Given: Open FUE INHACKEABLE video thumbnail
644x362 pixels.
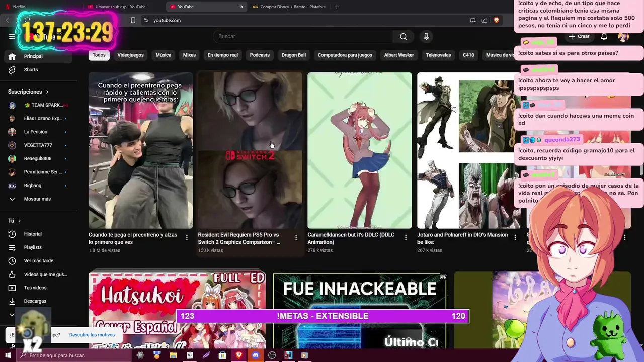Looking at the screenshot, I should pos(360,311).
